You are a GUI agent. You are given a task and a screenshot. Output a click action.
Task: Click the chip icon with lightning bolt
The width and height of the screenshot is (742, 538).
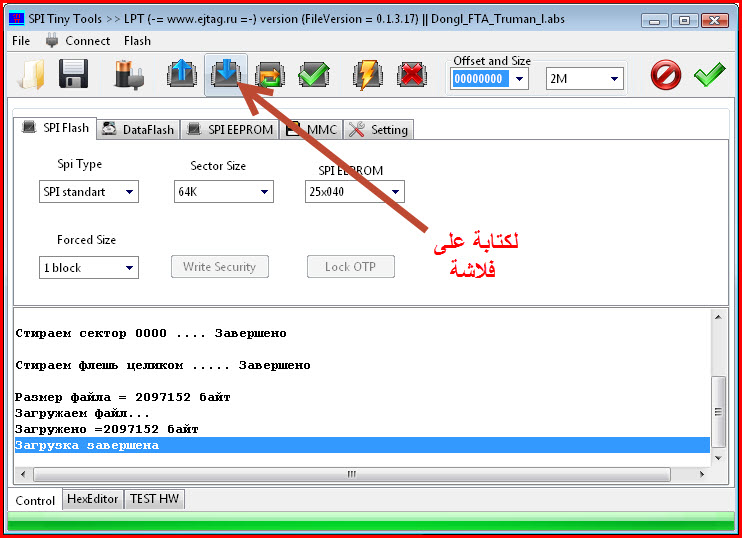tap(367, 75)
